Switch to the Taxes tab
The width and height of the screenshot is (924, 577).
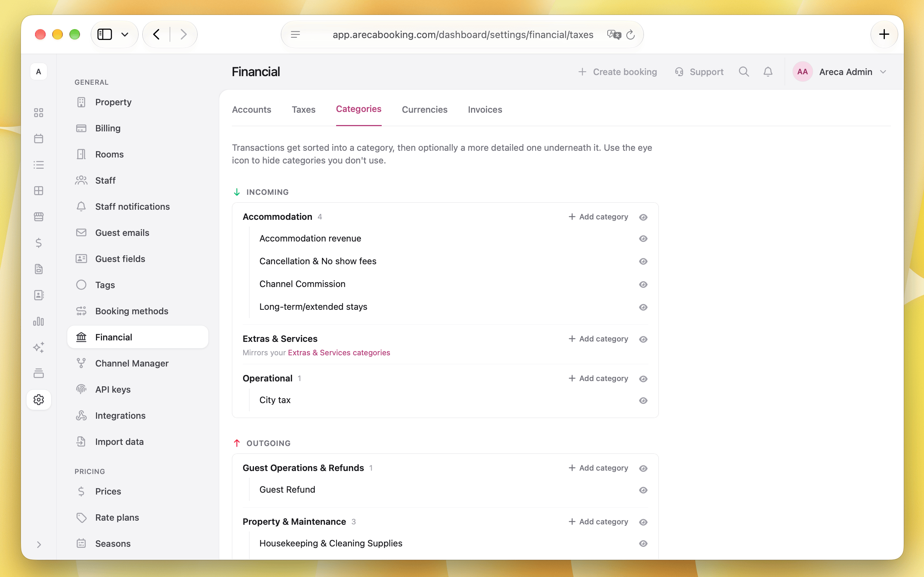(304, 109)
